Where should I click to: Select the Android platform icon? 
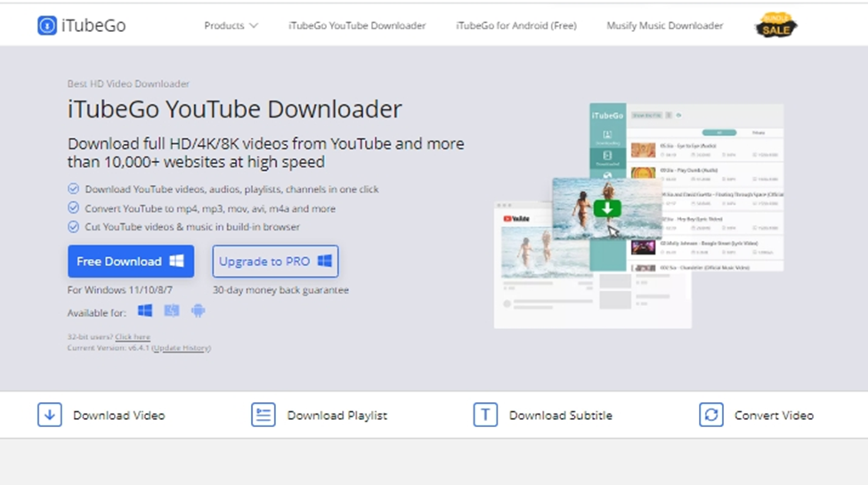(199, 311)
